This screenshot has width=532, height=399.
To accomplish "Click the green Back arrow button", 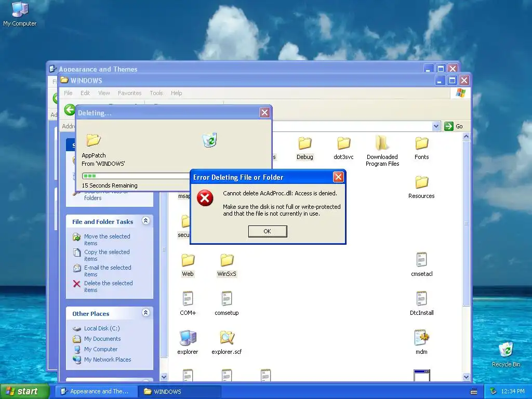I will (x=70, y=110).
